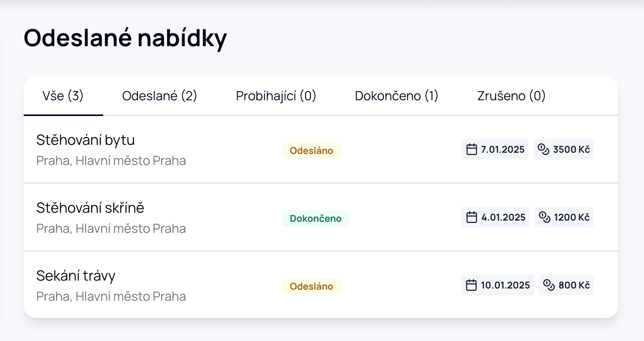The image size is (644, 341).
Task: Click Odesláno badge on Stěhování bytu
Action: [x=311, y=150]
